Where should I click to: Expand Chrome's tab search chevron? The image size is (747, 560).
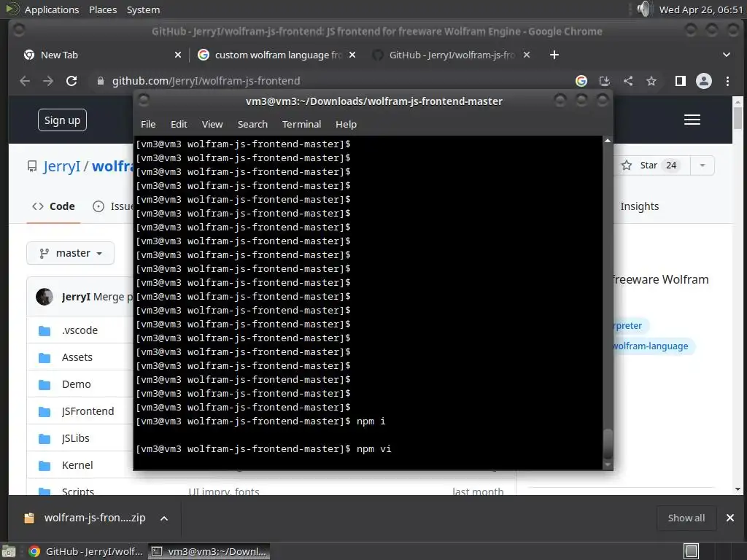(x=727, y=55)
